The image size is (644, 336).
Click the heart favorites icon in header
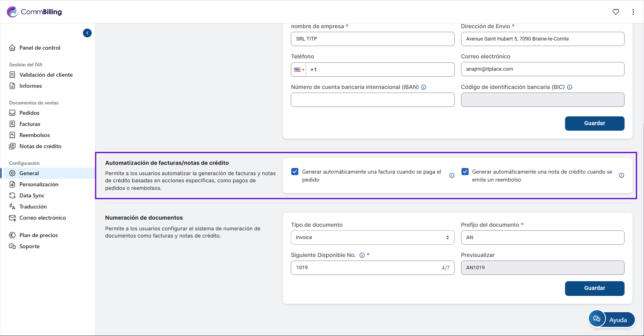(615, 12)
